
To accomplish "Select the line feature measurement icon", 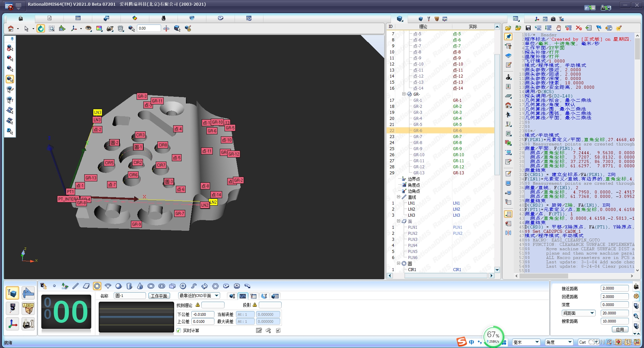I will coord(76,286).
